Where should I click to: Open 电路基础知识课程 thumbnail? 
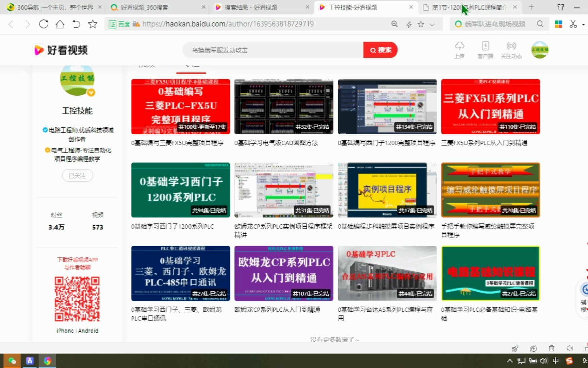point(491,273)
